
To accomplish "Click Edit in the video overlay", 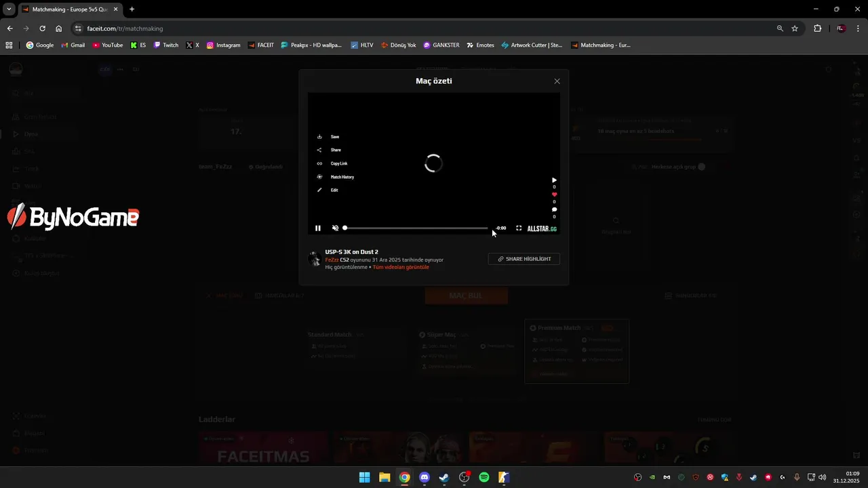I will [328, 190].
